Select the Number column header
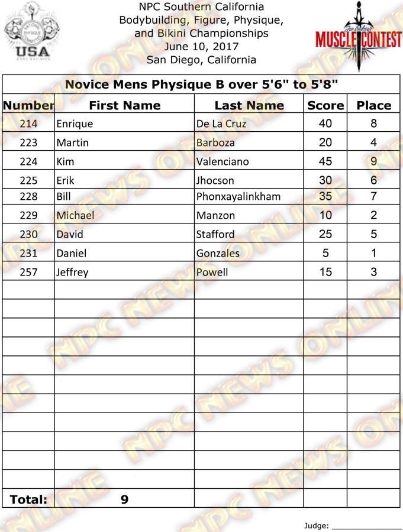The height and width of the screenshot is (532, 403). pyautogui.click(x=28, y=105)
